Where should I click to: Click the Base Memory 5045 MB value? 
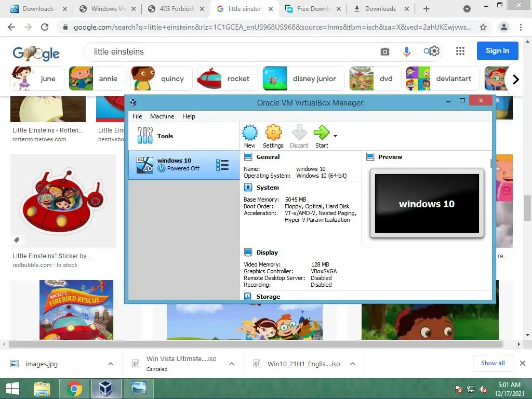tap(296, 199)
